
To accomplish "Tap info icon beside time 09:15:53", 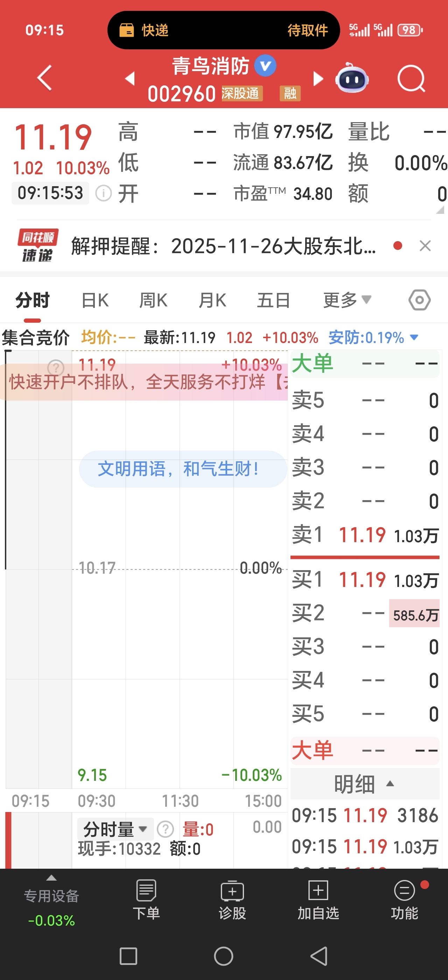I will coord(103,193).
